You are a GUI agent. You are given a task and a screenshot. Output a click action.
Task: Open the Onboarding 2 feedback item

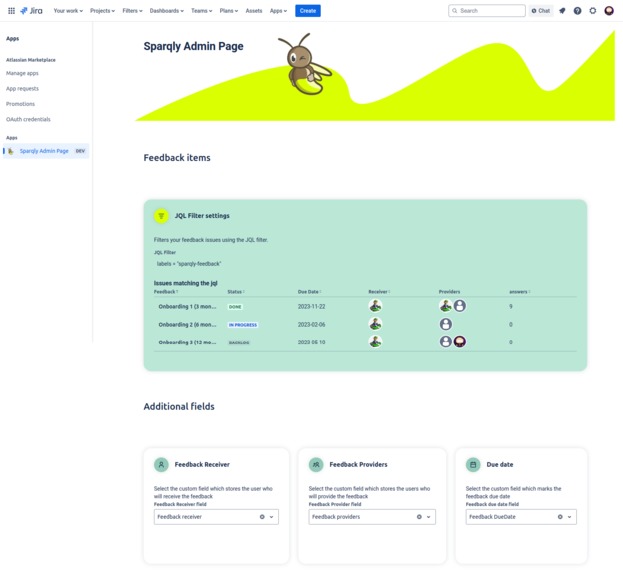[187, 325]
